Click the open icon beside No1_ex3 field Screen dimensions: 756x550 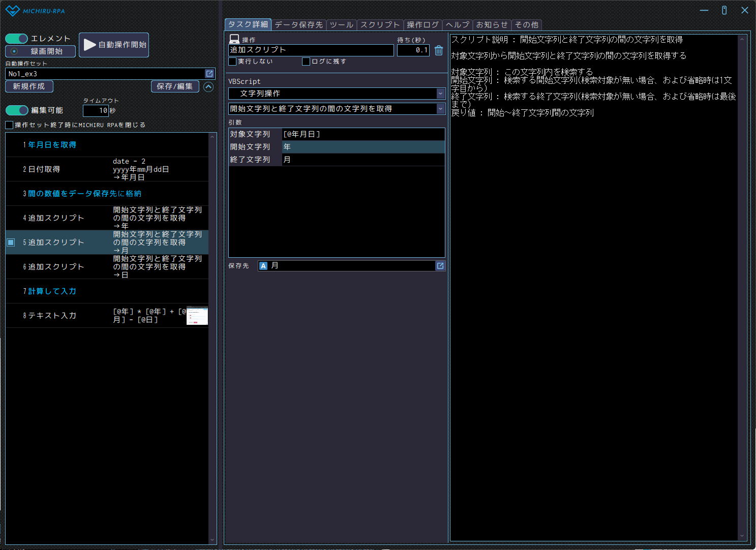(x=209, y=74)
